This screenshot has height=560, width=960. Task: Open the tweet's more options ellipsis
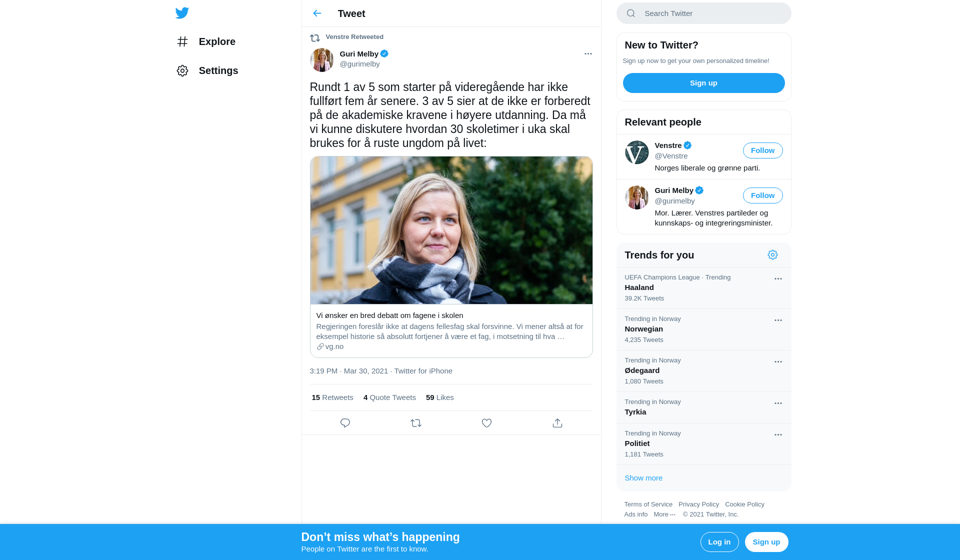(588, 53)
